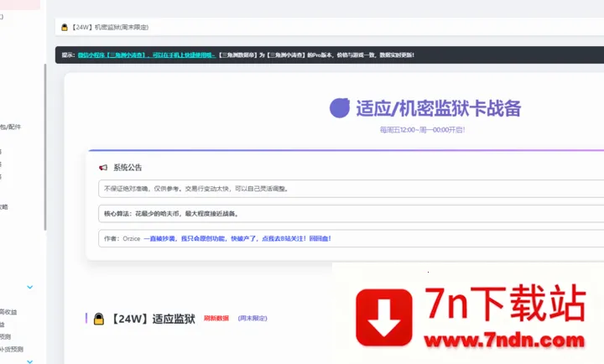Viewport: 604px width, 364px height.
Task: Click the yellow lock icon beside 【24W】适应监狱
Action: 98,319
